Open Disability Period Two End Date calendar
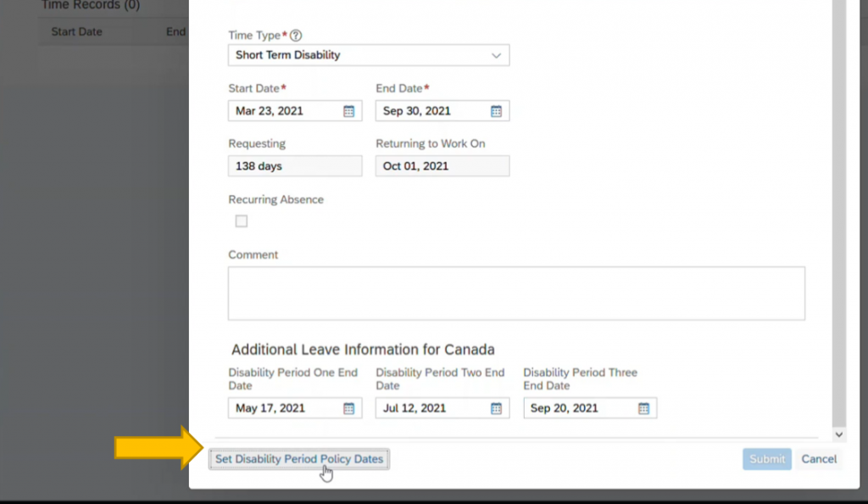Image resolution: width=868 pixels, height=504 pixels. click(x=496, y=409)
